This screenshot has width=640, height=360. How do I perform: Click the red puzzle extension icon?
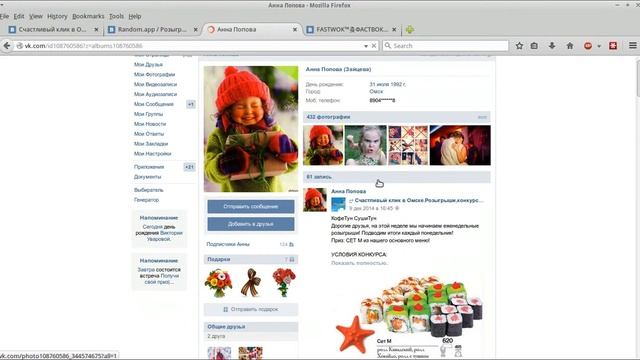tap(613, 46)
